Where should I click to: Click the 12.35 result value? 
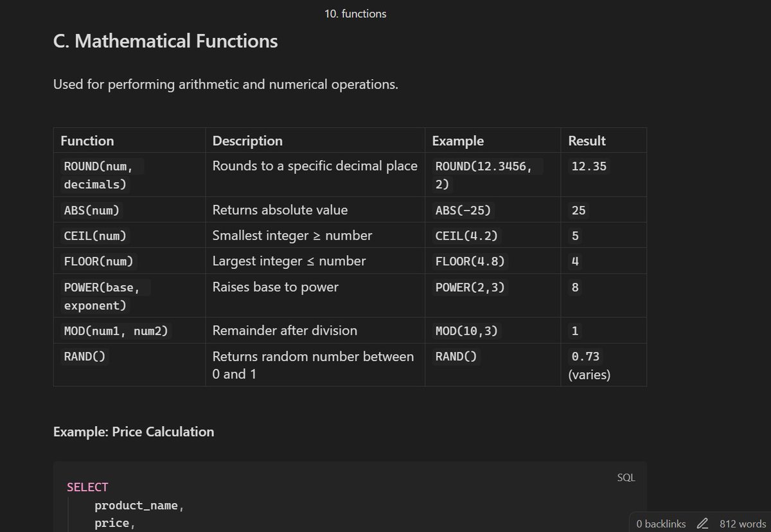tap(588, 166)
